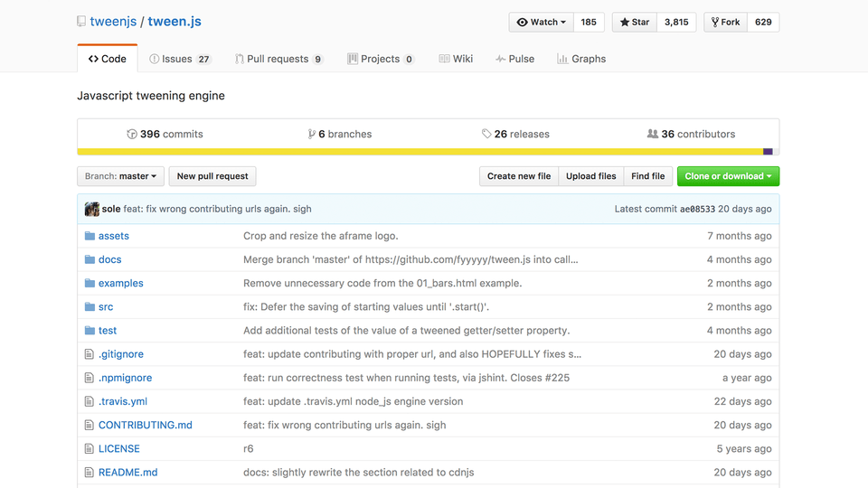Open the README.md file link
The height and width of the screenshot is (488, 868).
pyautogui.click(x=127, y=472)
